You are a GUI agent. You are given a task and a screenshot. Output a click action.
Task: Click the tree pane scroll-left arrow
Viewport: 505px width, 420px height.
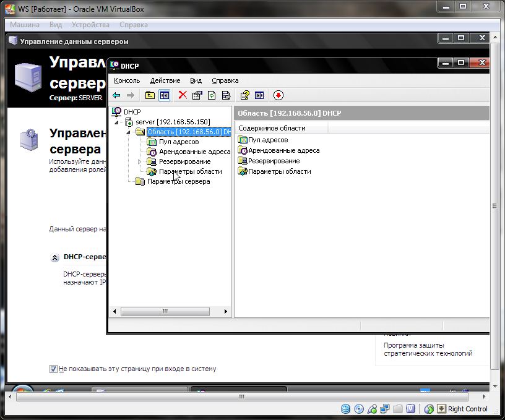(114, 311)
